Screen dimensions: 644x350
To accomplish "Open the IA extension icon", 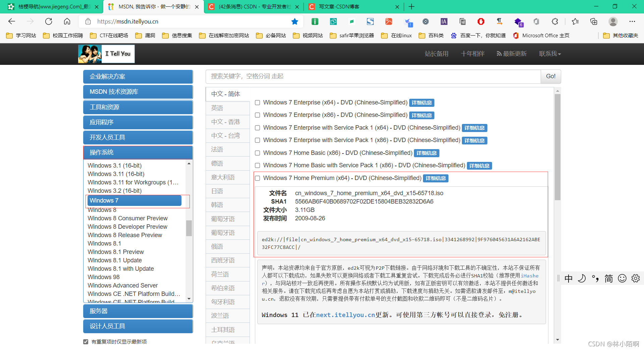I will [444, 21].
